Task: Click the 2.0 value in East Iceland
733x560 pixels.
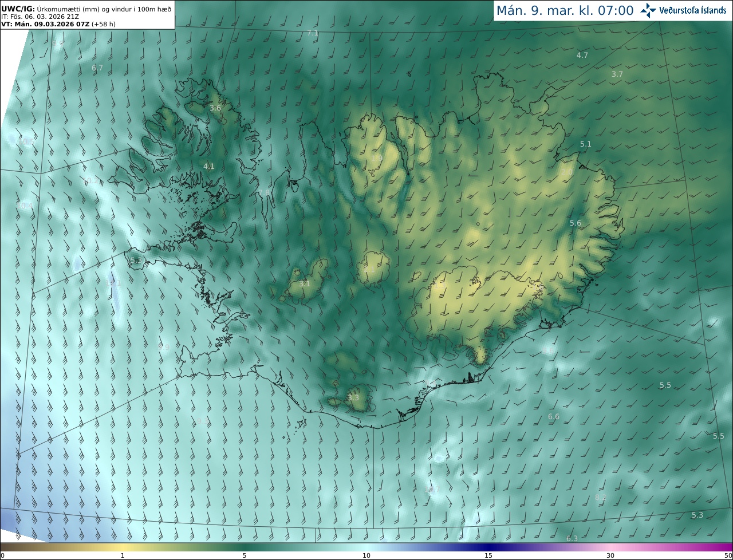Action: [x=567, y=172]
